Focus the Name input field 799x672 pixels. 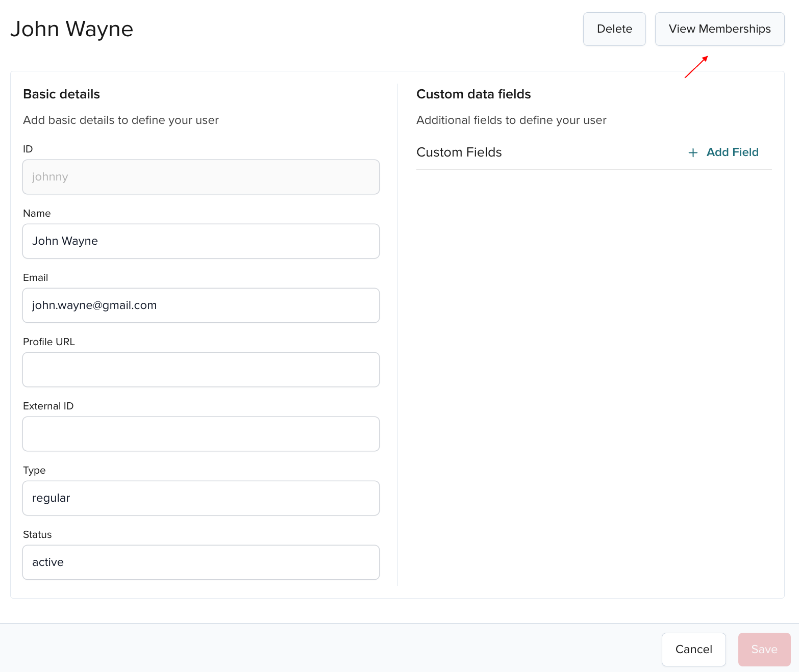coord(201,241)
